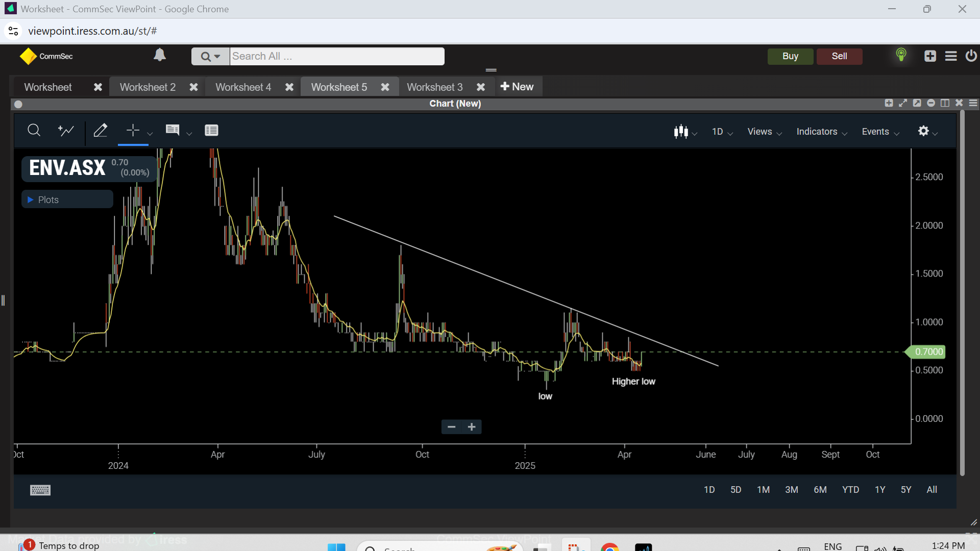Open the search type dropdown
This screenshot has width=980, height=551.
pyautogui.click(x=210, y=56)
